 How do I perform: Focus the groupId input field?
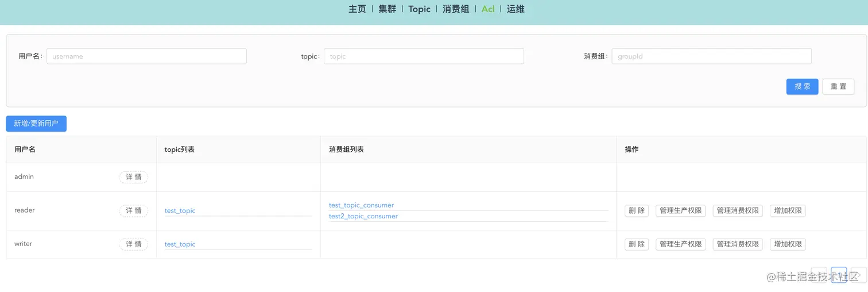711,56
